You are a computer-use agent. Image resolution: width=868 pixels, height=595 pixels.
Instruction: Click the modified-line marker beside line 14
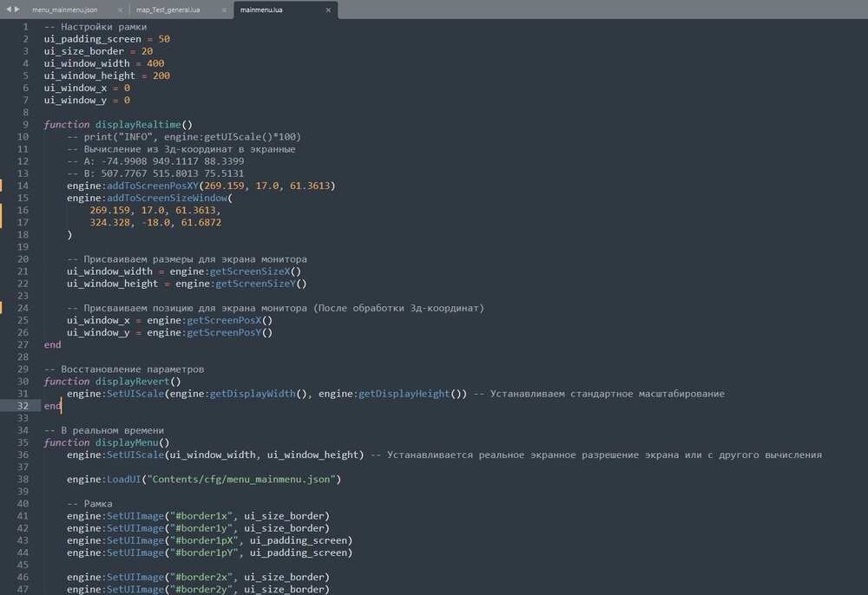(2, 186)
